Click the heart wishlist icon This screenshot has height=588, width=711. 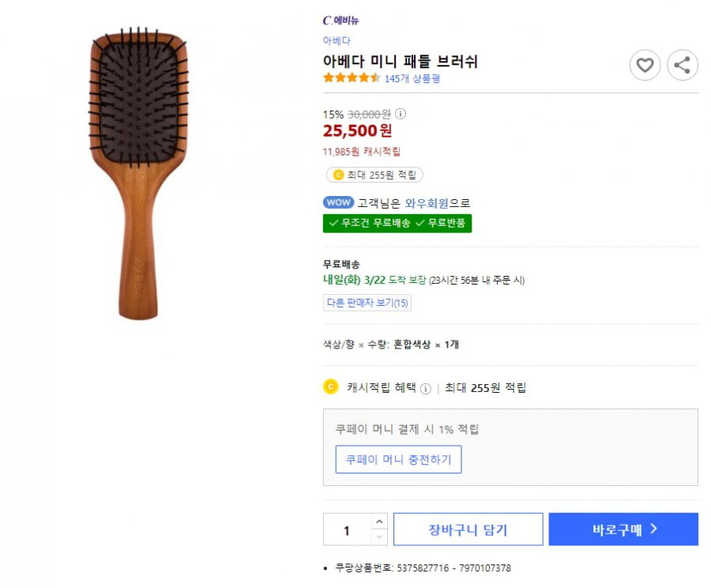tap(645, 66)
